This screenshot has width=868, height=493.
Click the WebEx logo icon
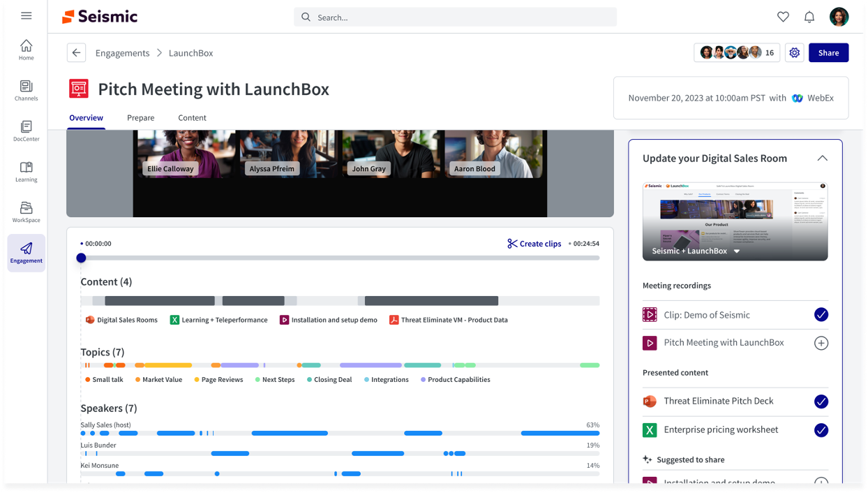(x=797, y=98)
